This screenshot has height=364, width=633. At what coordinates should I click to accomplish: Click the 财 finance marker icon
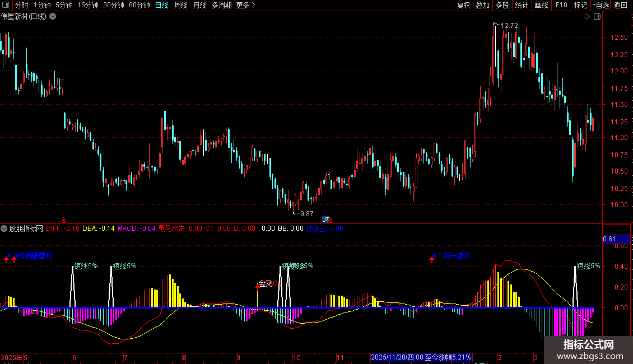pos(325,220)
